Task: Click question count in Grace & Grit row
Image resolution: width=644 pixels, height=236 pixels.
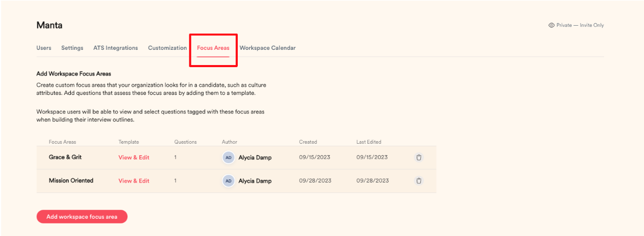Action: tap(175, 157)
